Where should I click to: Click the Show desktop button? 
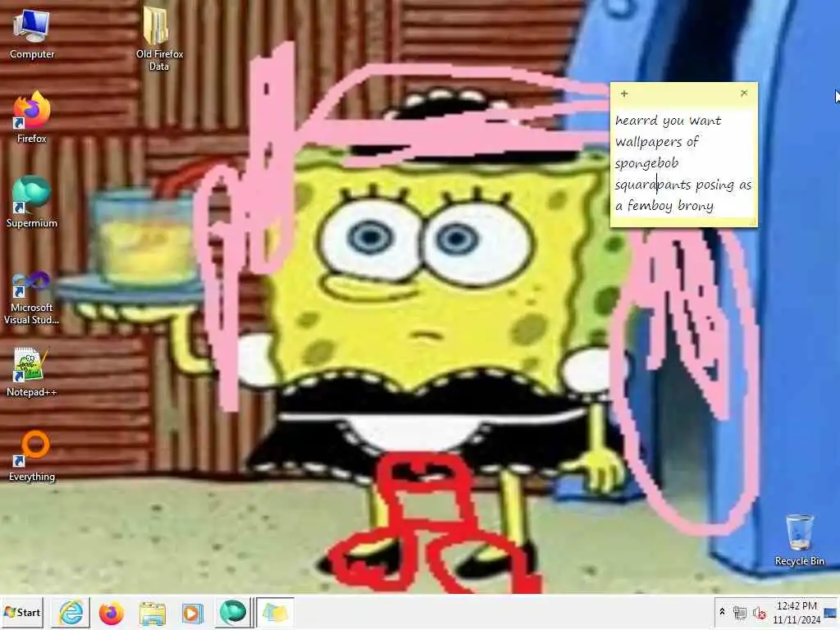pos(831,612)
